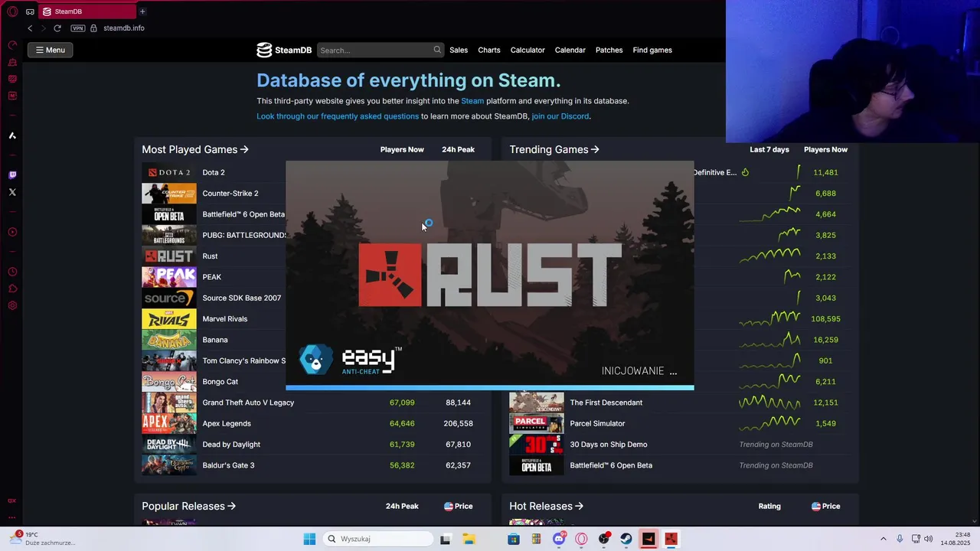Open the clock and date flyout
The height and width of the screenshot is (551, 980).
955,539
